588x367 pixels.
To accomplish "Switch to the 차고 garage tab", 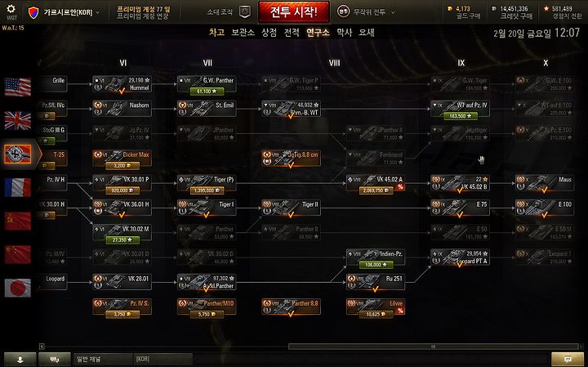I will (x=216, y=33).
